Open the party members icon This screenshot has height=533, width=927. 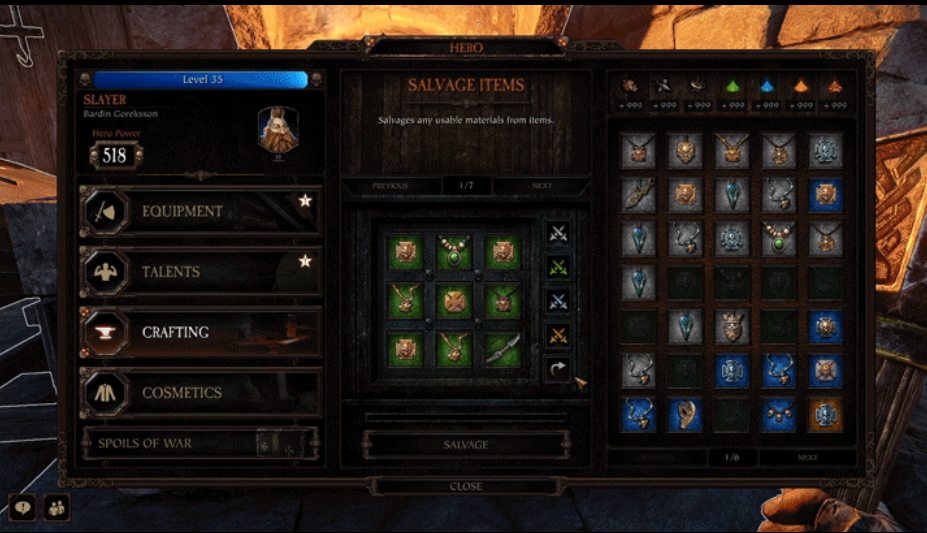coord(57,508)
